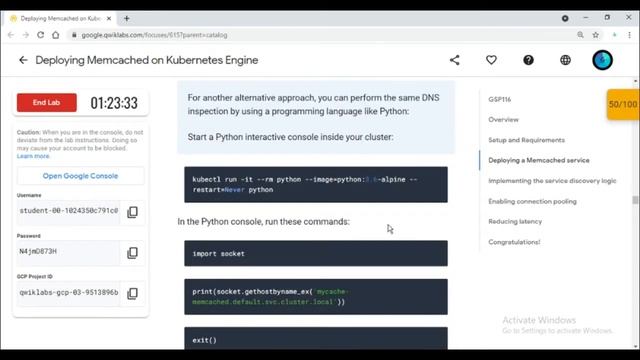Go to the browser home page
This screenshot has height=360, width=640.
pyautogui.click(x=56, y=35)
